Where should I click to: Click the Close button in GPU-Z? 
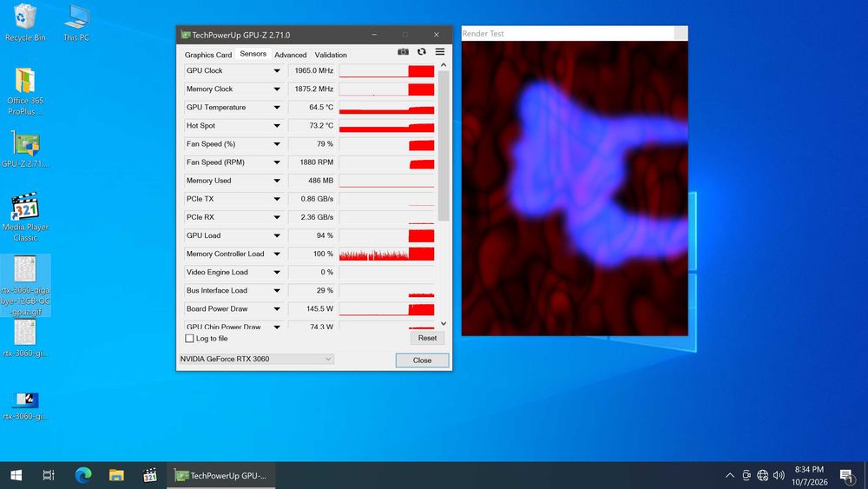pos(423,360)
